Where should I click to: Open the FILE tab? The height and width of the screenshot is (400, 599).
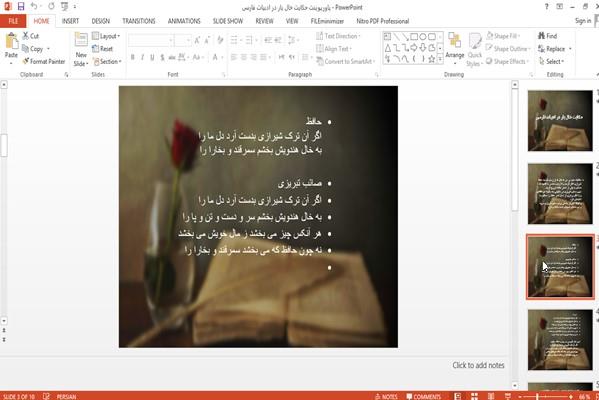click(x=13, y=21)
